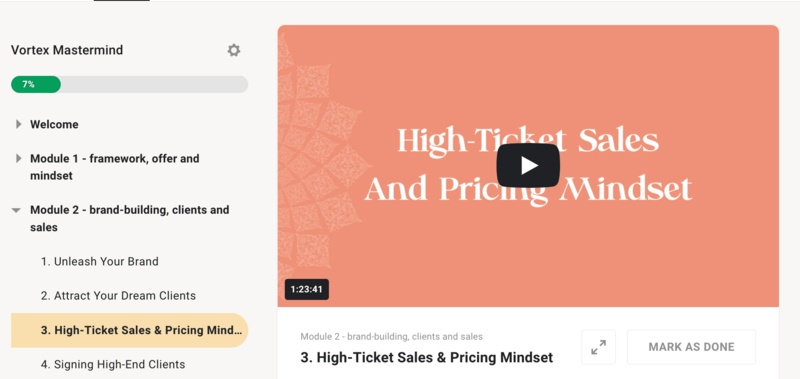800x379 pixels.
Task: Expand video with fullscreen arrows icon
Action: (x=598, y=347)
